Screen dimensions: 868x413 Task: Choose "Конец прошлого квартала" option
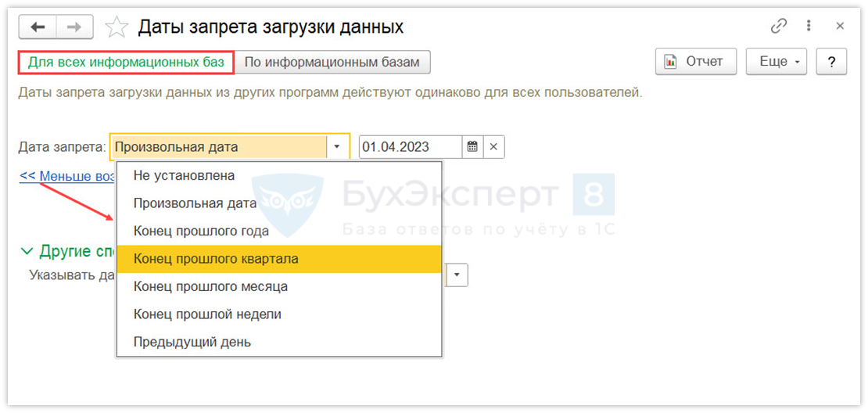pyautogui.click(x=216, y=258)
